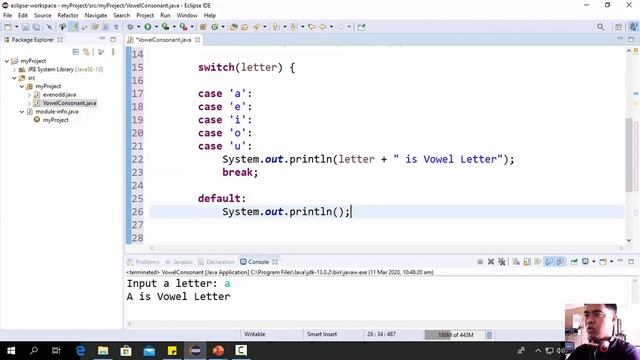The width and height of the screenshot is (640, 360).
Task: Toggle Show Console When Standard Error Changes
Action: [560, 262]
